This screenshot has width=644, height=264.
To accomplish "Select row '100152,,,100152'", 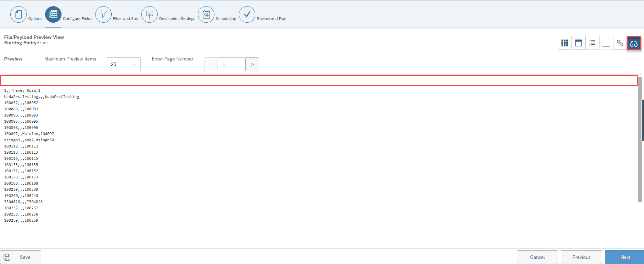I will click(21, 171).
